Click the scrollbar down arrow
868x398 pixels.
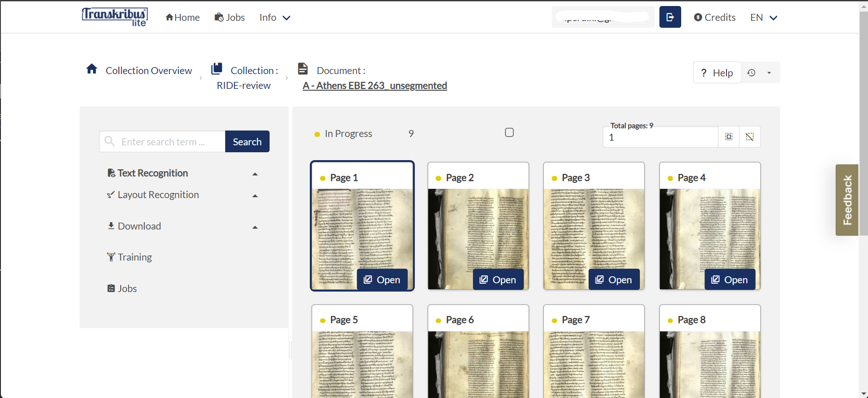click(x=863, y=394)
